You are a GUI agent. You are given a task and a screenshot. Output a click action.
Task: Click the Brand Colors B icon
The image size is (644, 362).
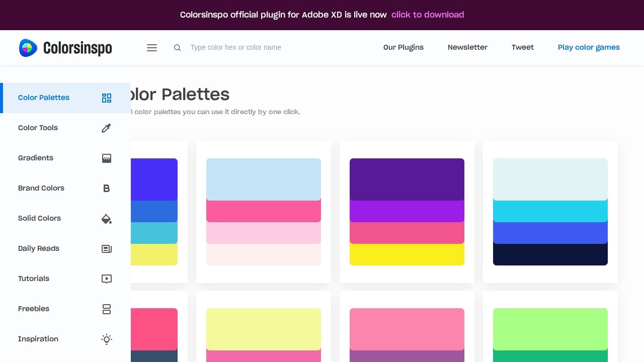pos(107,189)
